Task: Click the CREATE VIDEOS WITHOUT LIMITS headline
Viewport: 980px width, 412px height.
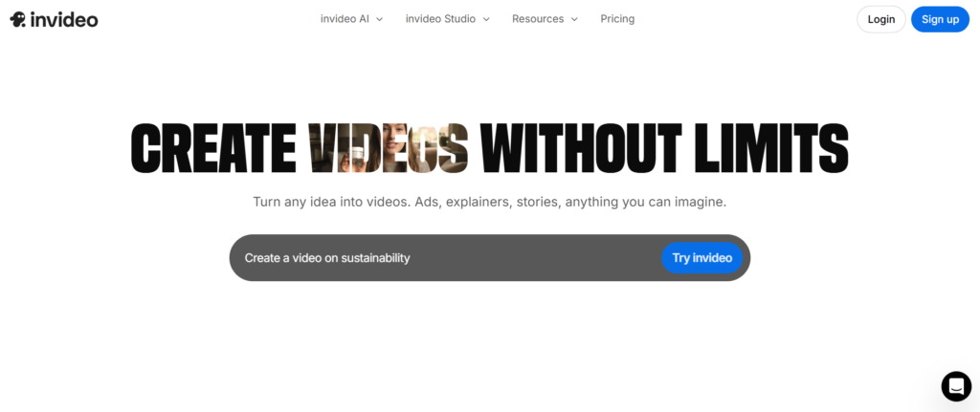Action: point(489,148)
